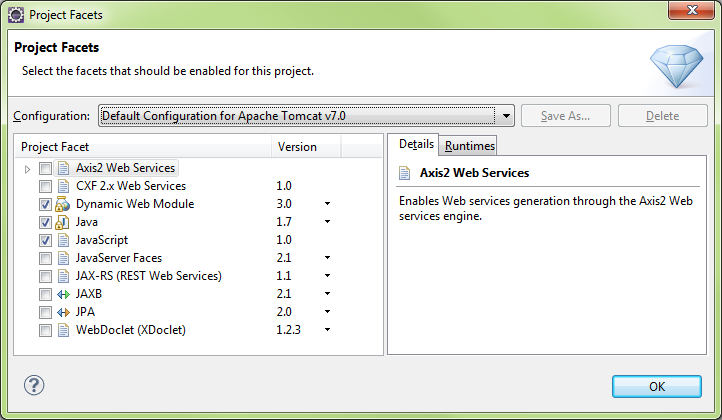Click the help question mark icon
The image size is (722, 420).
click(34, 385)
